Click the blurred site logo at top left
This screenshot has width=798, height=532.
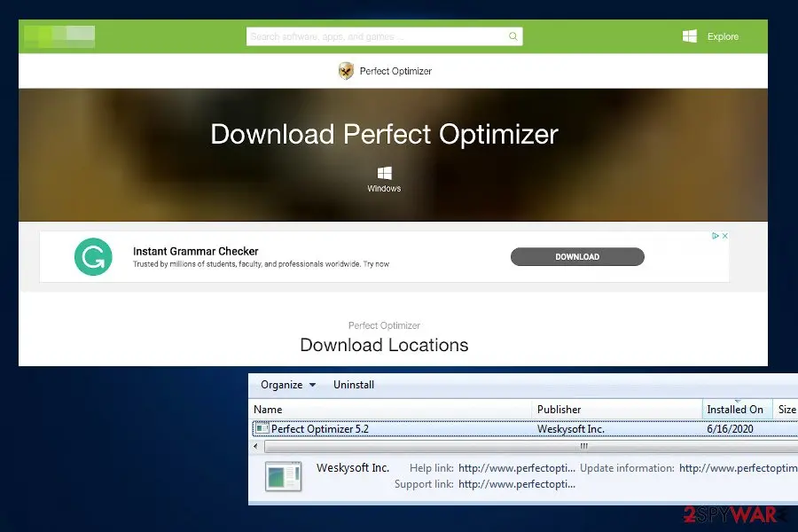[x=59, y=36]
